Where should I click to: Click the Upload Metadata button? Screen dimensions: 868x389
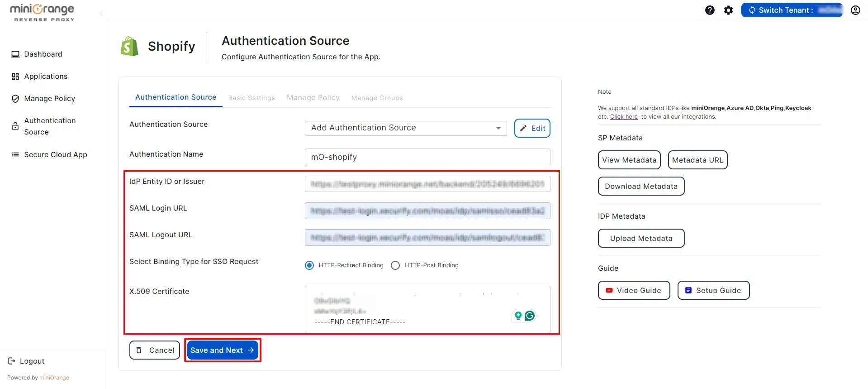pos(641,238)
